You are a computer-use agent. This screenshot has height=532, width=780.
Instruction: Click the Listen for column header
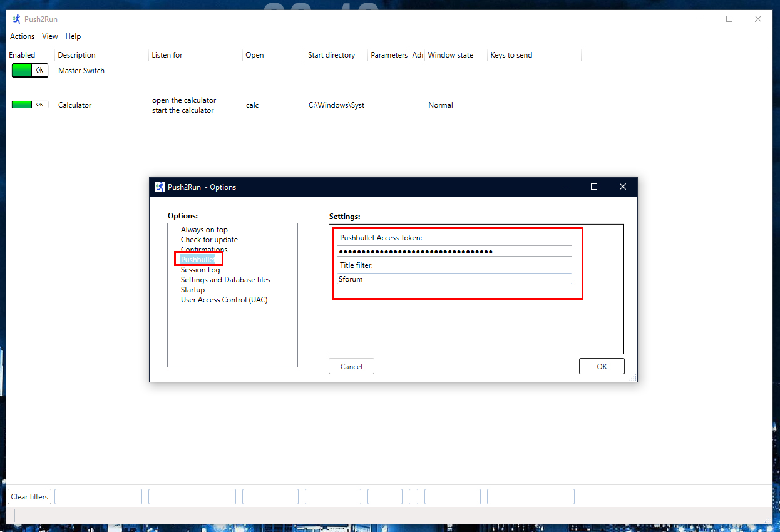pos(196,55)
